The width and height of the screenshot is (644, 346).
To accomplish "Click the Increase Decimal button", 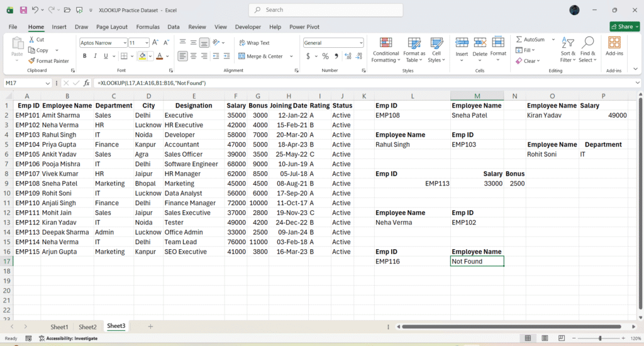I will [348, 56].
